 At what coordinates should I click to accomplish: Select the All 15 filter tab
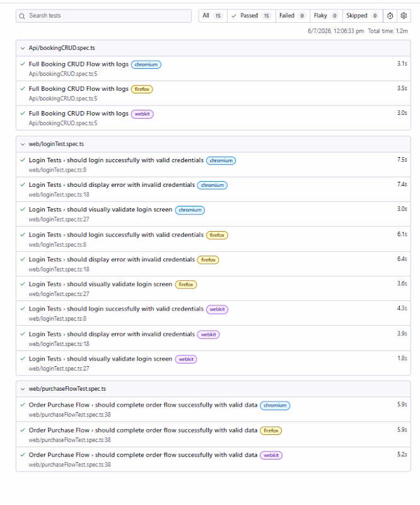pyautogui.click(x=213, y=16)
